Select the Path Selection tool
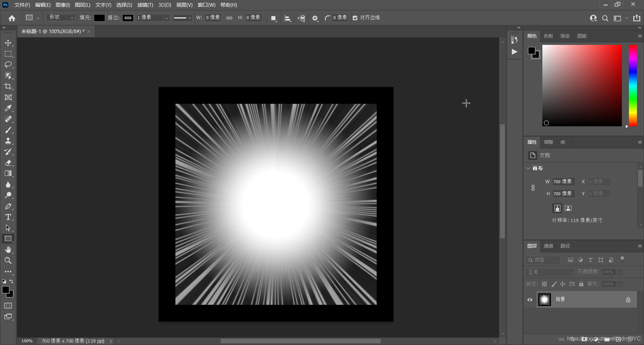Viewport: 644px width, 345px height. coord(8,228)
